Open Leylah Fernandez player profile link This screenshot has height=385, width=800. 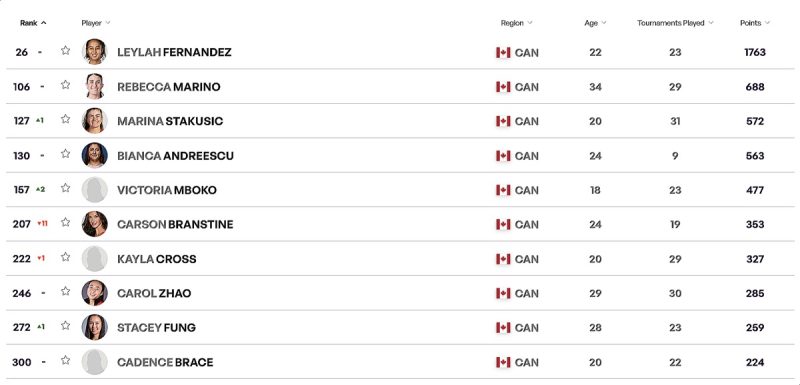pyautogui.click(x=174, y=53)
